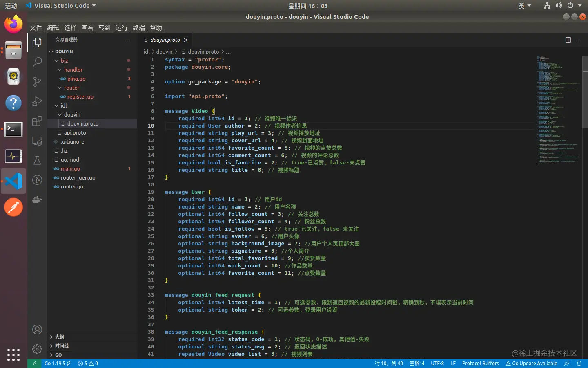Click Go Update Available in status bar
The width and height of the screenshot is (588, 368).
tap(531, 363)
